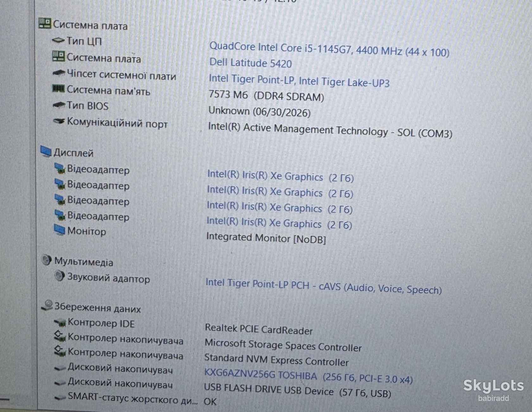Select the Мультимедіа section heading
Screen dimensions: 532x412
point(84,261)
